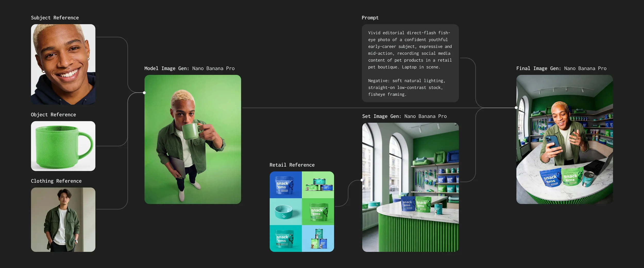644x268 pixels.
Task: Open the Set Image Gen boutique image
Action: click(x=410, y=187)
